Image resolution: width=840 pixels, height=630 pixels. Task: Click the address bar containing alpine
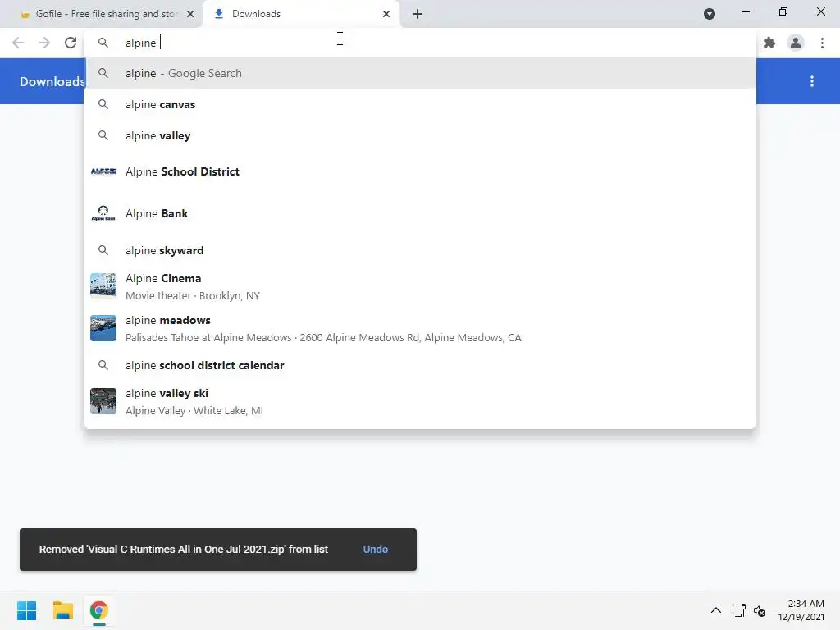pyautogui.click(x=420, y=43)
